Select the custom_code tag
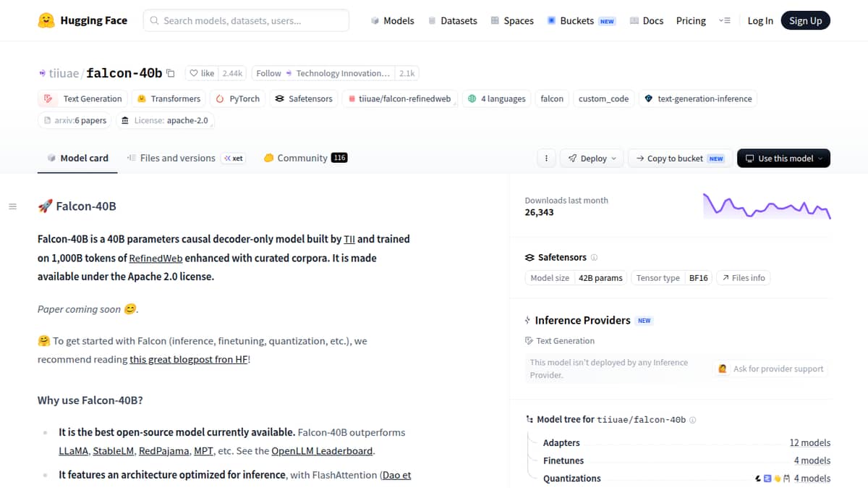Image resolution: width=868 pixels, height=488 pixels. coord(603,98)
